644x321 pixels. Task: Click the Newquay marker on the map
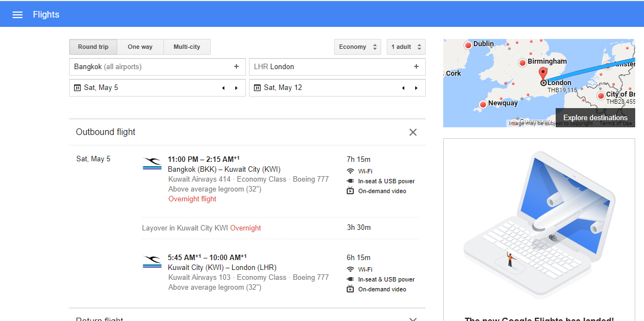pos(483,104)
